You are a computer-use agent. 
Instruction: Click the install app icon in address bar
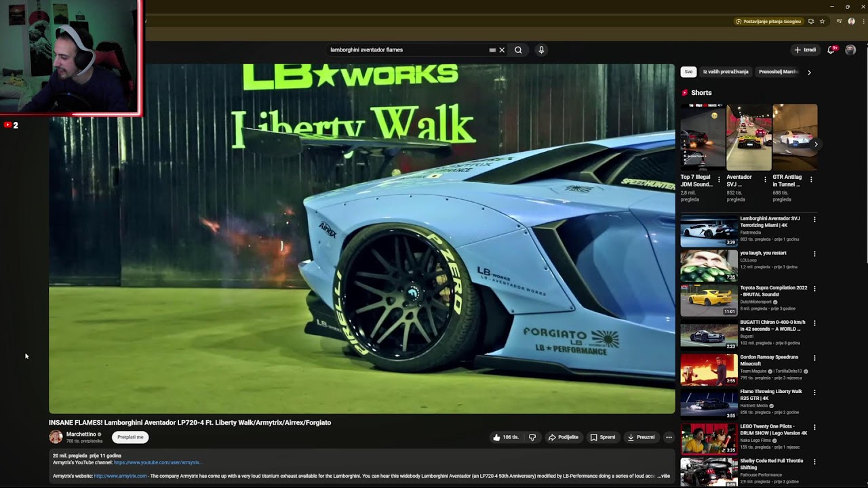coord(811,21)
